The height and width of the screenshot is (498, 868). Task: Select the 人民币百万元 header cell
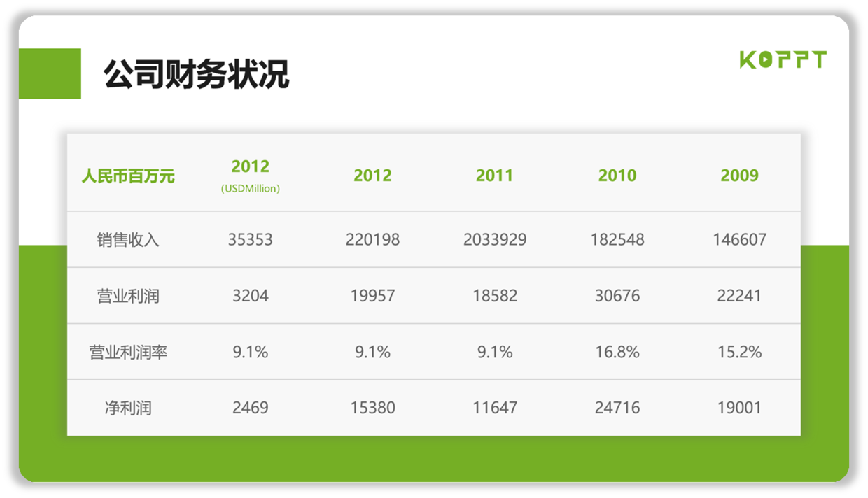pyautogui.click(x=128, y=176)
